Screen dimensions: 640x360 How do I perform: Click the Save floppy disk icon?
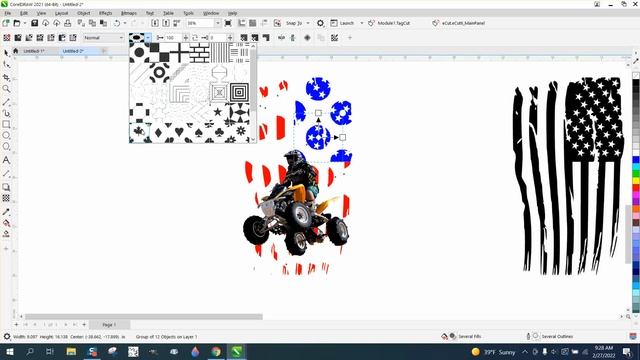pos(35,23)
